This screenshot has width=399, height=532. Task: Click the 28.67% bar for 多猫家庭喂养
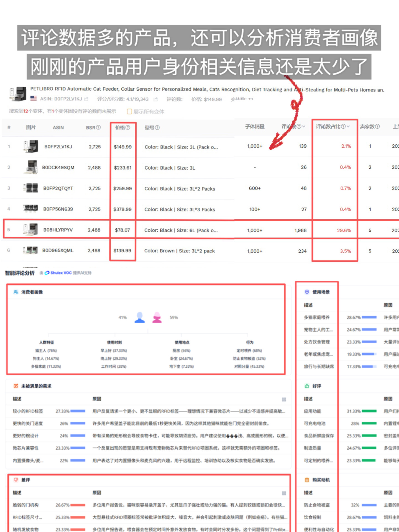[369, 317]
